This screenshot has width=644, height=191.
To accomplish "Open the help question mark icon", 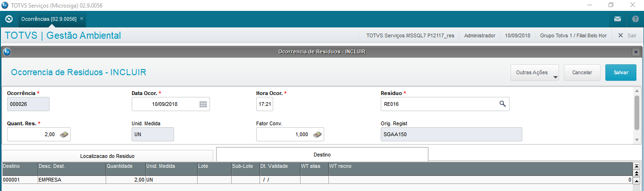I will (x=636, y=19).
